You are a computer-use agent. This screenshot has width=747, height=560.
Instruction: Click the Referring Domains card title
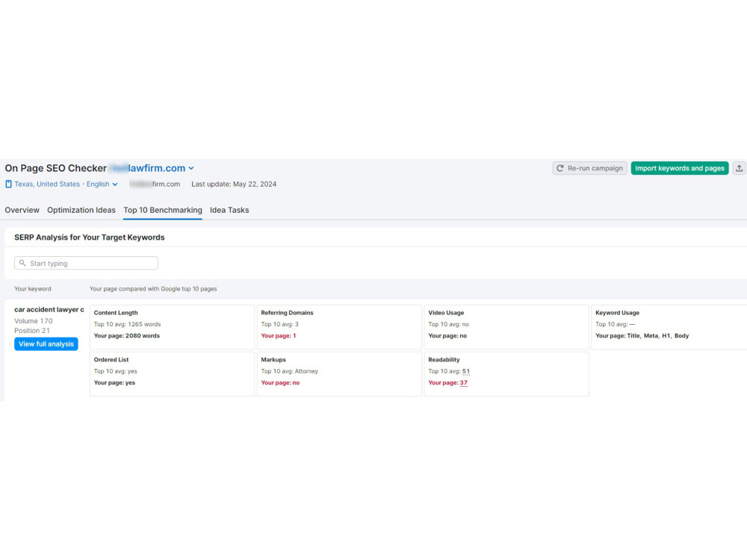(x=287, y=313)
